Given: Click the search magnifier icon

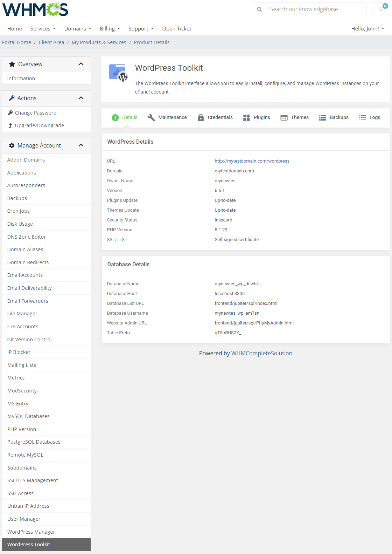Looking at the screenshot, I should [x=260, y=9].
